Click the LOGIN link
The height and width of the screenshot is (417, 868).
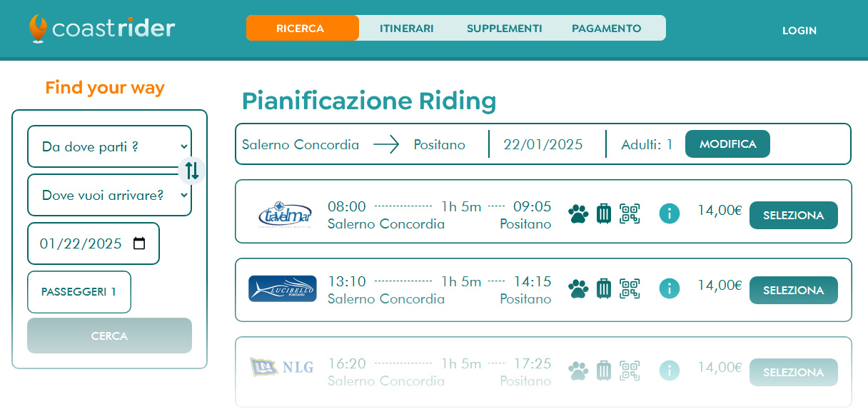(x=799, y=31)
